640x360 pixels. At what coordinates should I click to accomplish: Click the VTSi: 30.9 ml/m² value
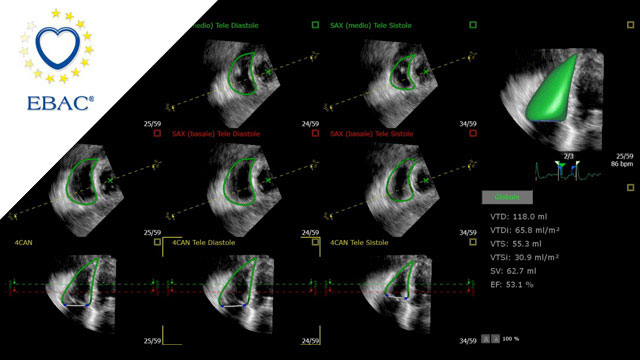point(524,258)
